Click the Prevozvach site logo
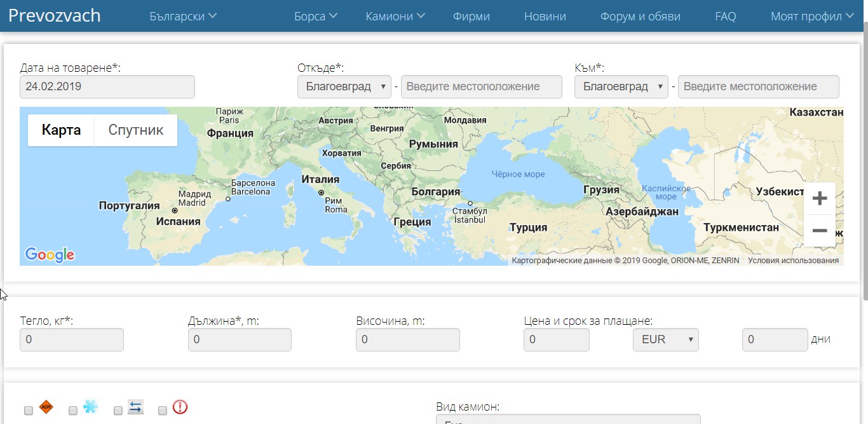Viewport: 868px width, 424px height. pos(55,15)
